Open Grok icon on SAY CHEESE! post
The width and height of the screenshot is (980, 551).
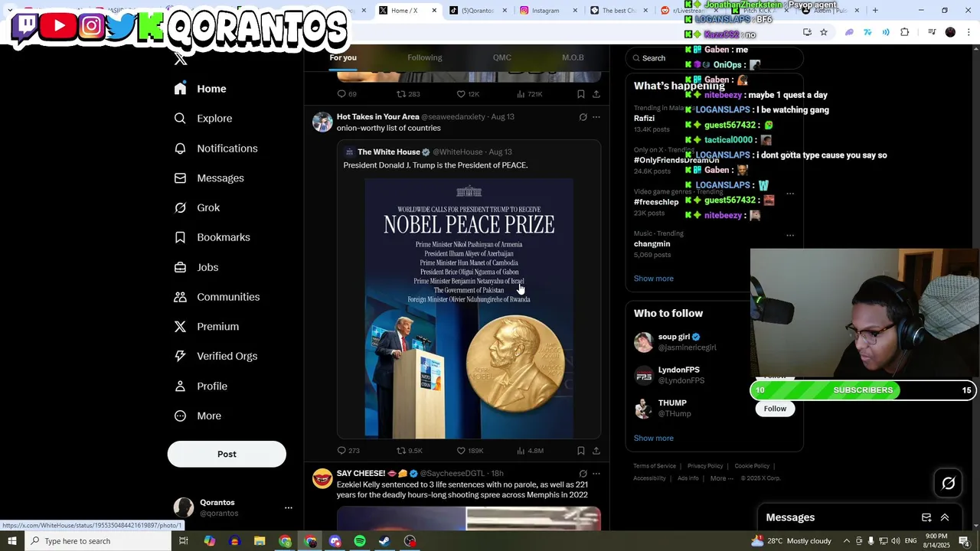point(583,474)
